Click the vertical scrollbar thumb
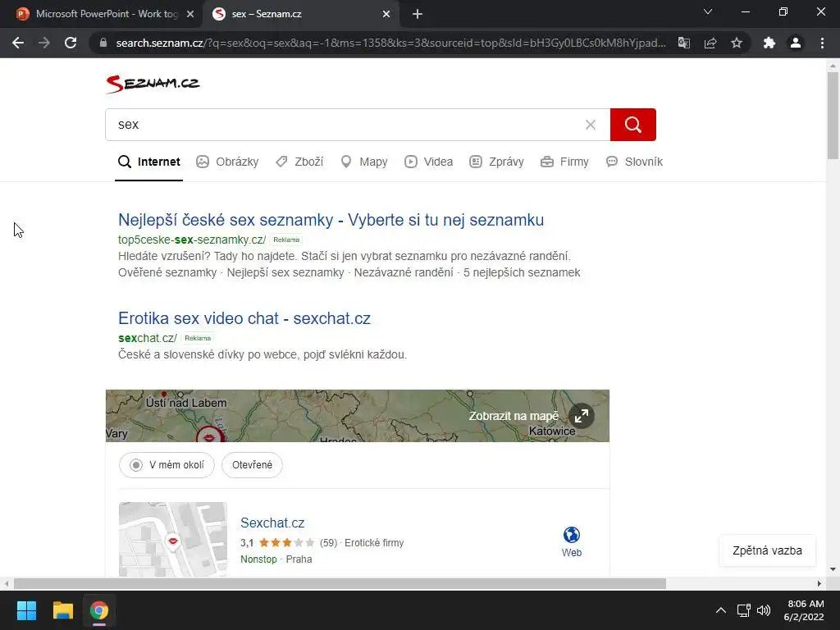The width and height of the screenshot is (840, 630). coord(833,115)
